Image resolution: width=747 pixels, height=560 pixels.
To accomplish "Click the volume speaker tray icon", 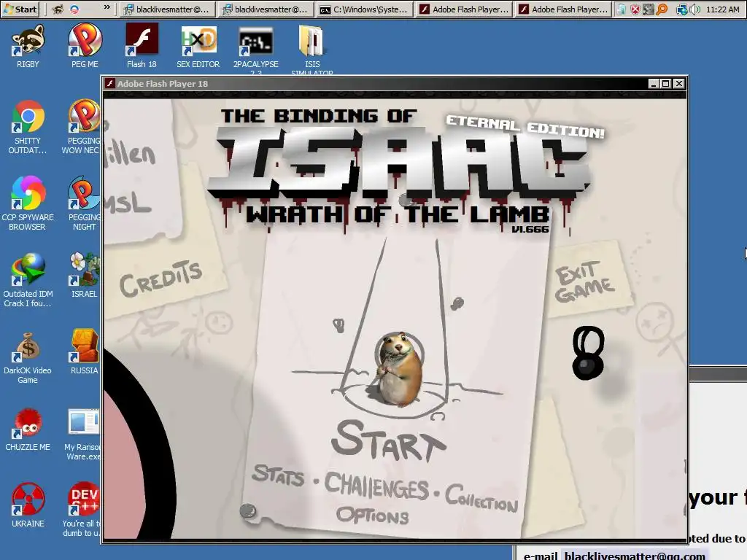I will [x=695, y=9].
